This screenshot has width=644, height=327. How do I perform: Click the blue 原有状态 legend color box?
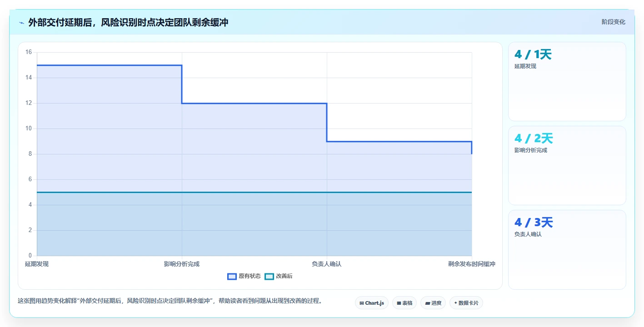[232, 276]
